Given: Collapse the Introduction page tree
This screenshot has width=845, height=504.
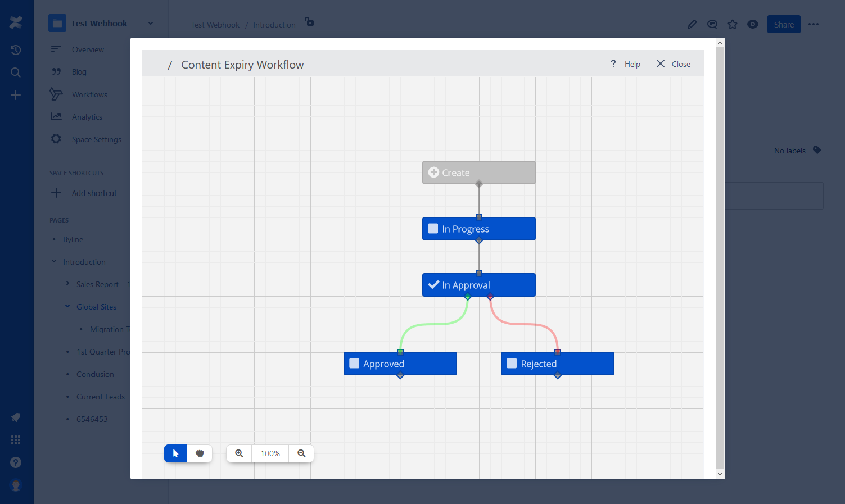Looking at the screenshot, I should click(x=54, y=261).
